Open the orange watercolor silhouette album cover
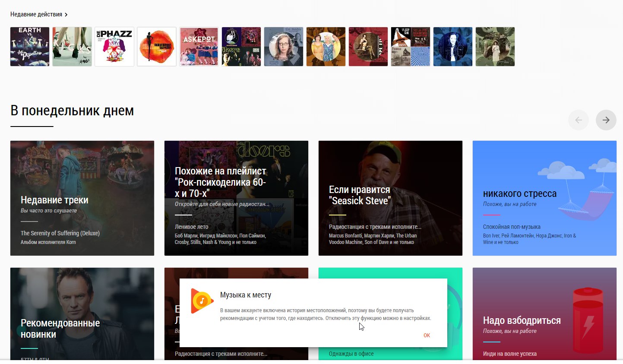This screenshot has width=623, height=364. click(x=157, y=47)
